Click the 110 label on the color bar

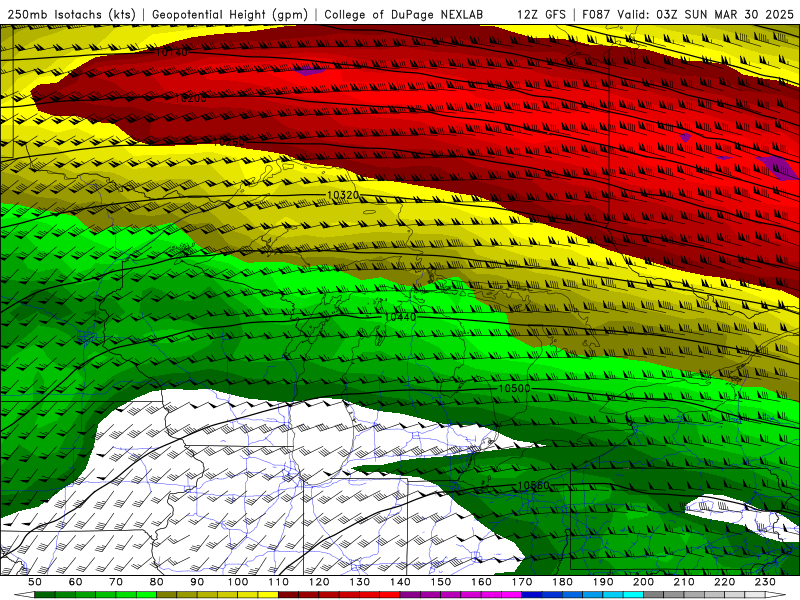(278, 582)
